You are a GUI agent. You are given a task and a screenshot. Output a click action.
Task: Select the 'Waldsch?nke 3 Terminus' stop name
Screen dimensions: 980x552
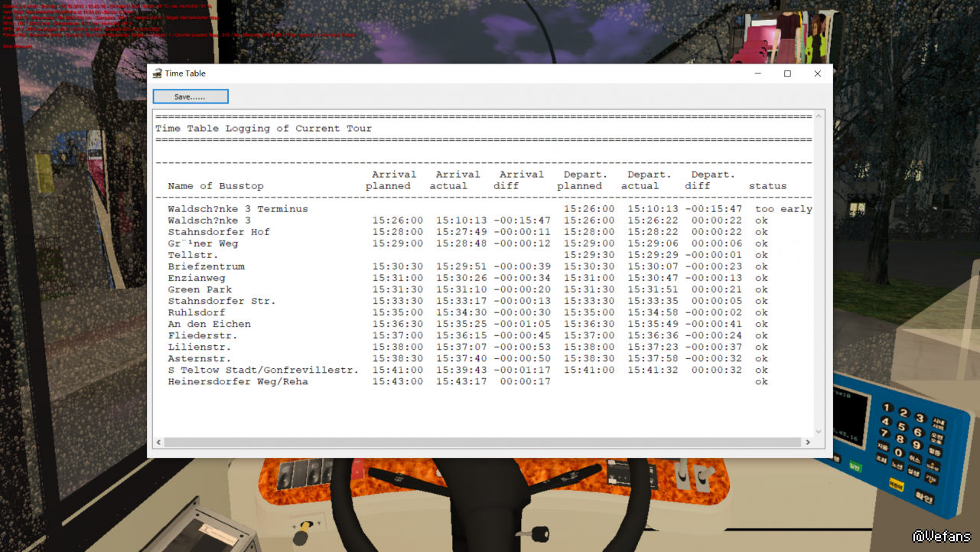point(238,209)
